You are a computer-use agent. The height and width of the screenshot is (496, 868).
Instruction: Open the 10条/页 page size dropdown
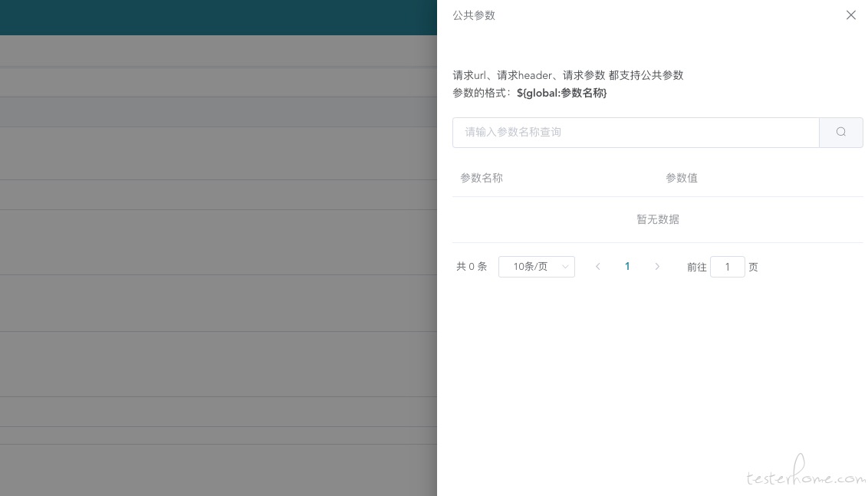pyautogui.click(x=537, y=267)
